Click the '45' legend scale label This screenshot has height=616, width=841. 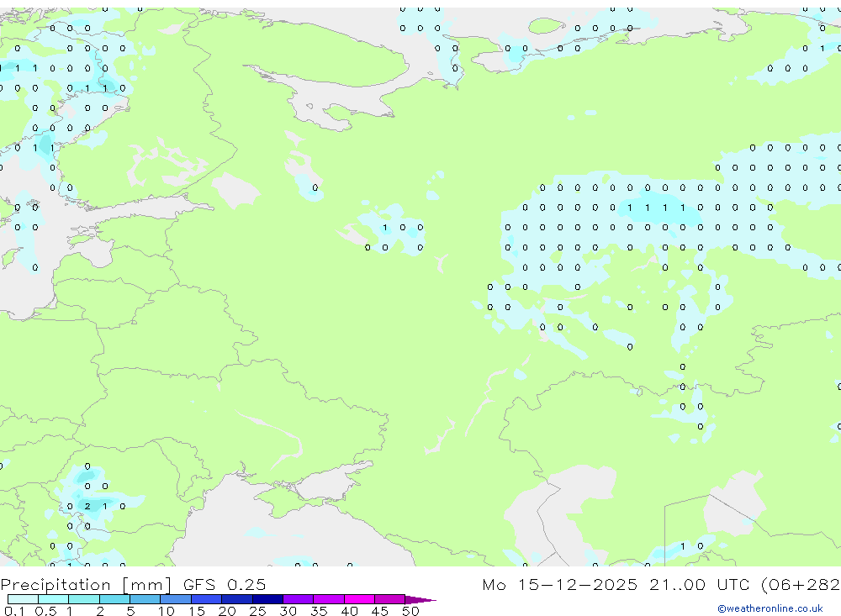point(380,611)
